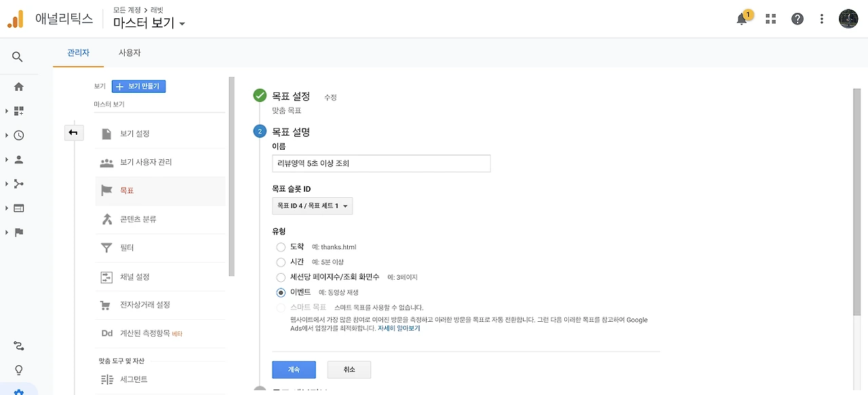Select the 도착 destination radio button
The image size is (868, 395).
pyautogui.click(x=281, y=247)
